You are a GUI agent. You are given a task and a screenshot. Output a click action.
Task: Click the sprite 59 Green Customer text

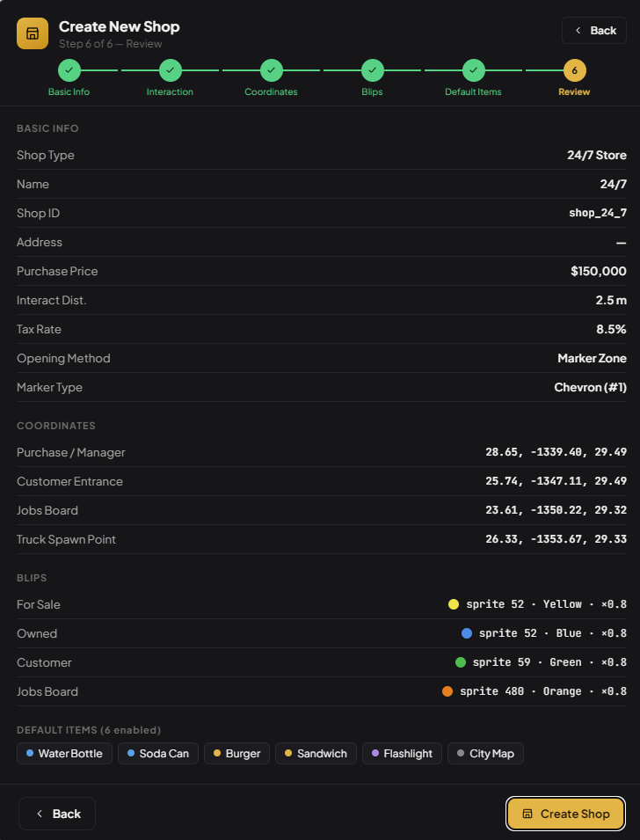pos(549,662)
